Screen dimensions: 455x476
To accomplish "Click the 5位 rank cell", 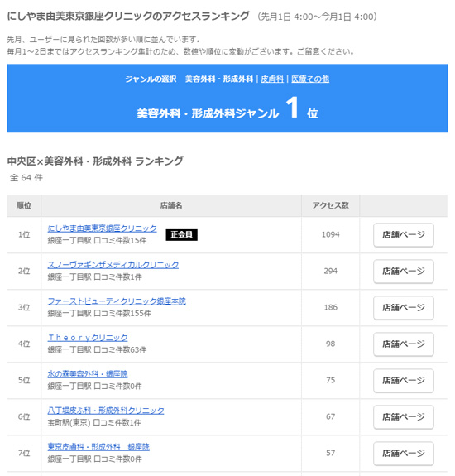I will 24,380.
